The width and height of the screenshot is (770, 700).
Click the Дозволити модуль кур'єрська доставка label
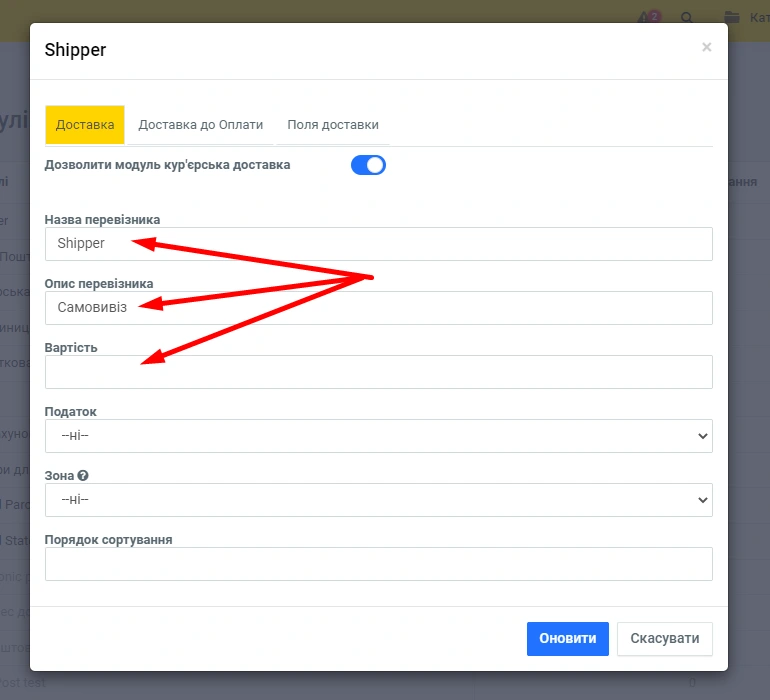pyautogui.click(x=167, y=164)
